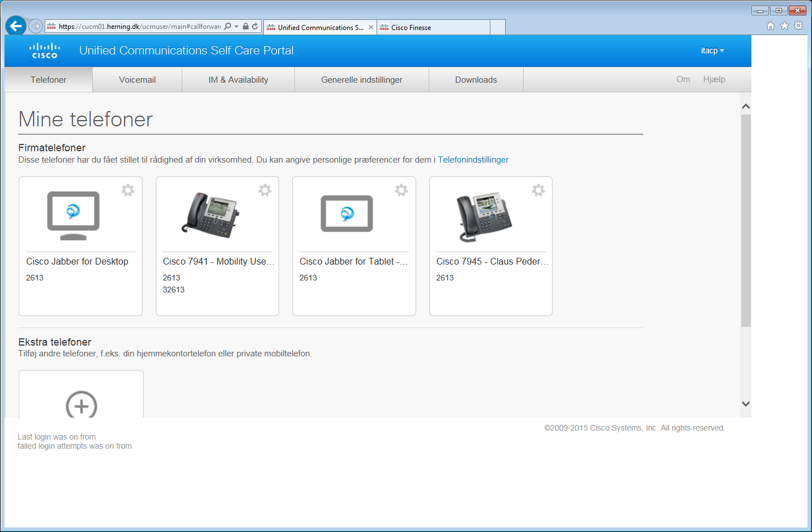Click the Cisco copyright footer text
This screenshot has width=812, height=532.
click(635, 428)
